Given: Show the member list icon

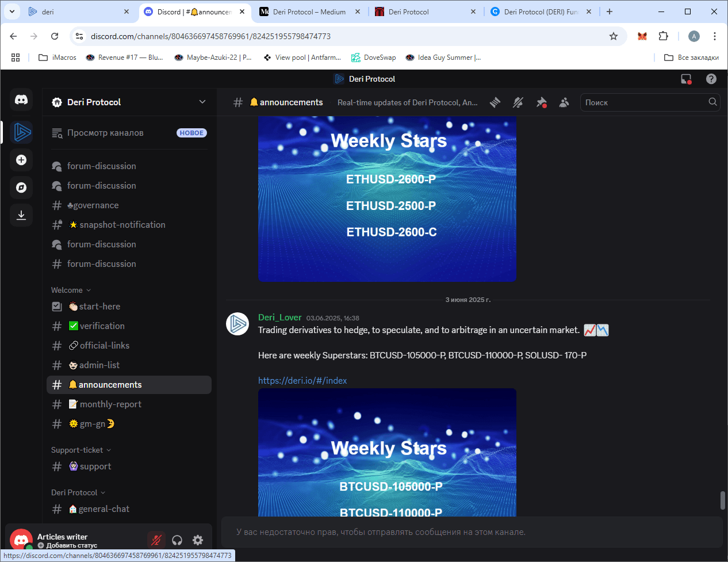Looking at the screenshot, I should (x=564, y=102).
